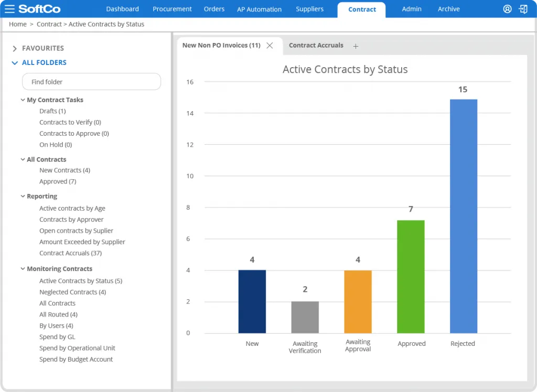The width and height of the screenshot is (537, 392).
Task: Click the logout icon in header
Action: pos(523,9)
